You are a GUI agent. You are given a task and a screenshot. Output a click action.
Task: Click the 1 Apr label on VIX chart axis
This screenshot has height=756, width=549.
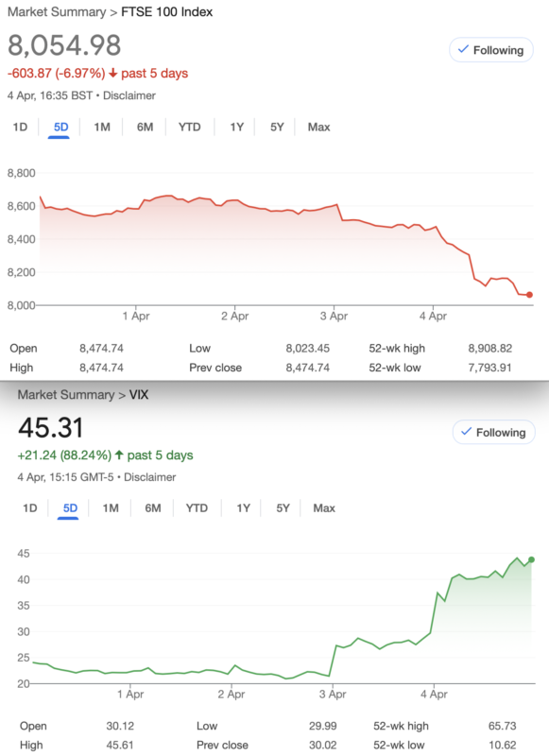(x=130, y=695)
